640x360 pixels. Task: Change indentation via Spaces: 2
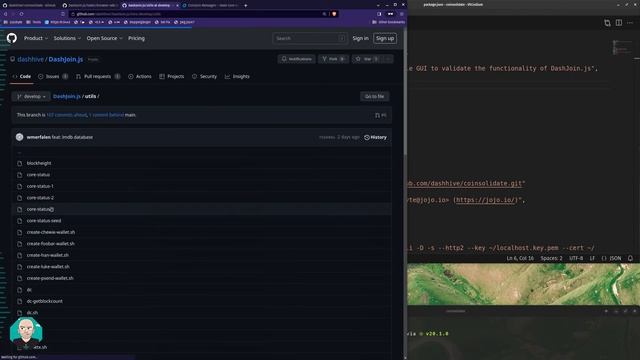point(551,258)
